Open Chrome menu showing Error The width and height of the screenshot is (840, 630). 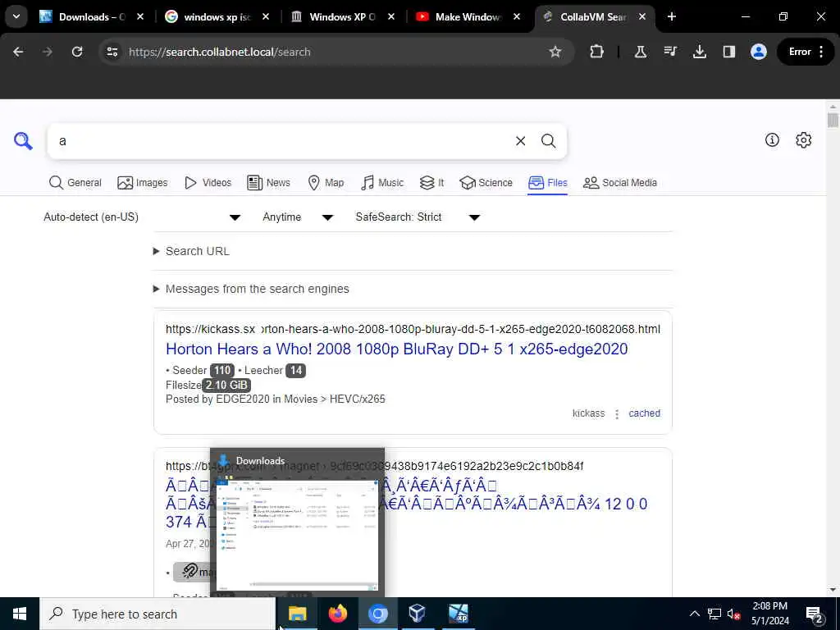pos(806,52)
